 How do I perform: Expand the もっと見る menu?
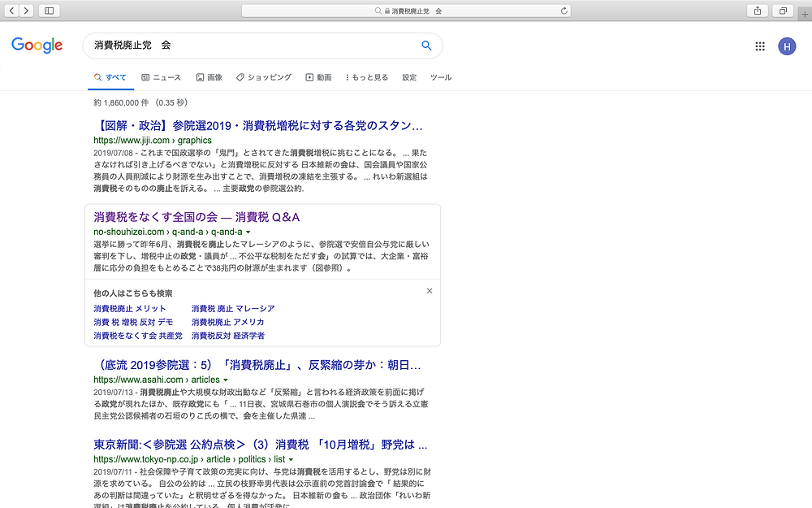tap(367, 77)
